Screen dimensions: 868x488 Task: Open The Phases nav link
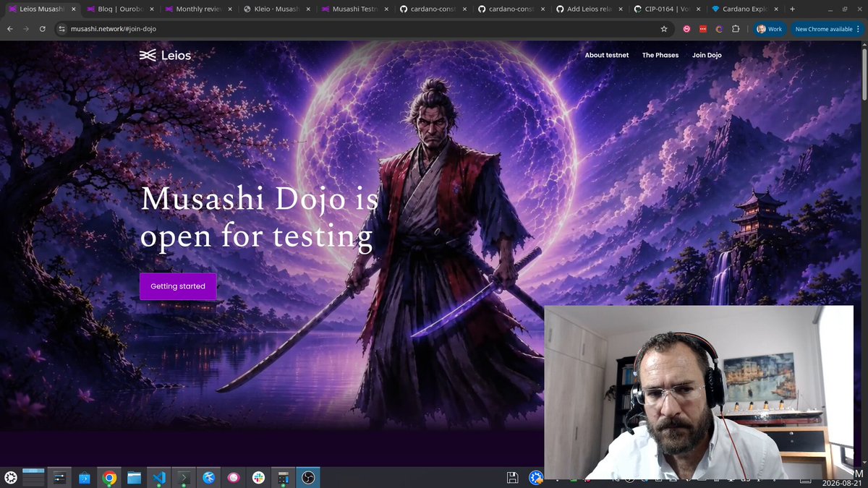pyautogui.click(x=660, y=55)
